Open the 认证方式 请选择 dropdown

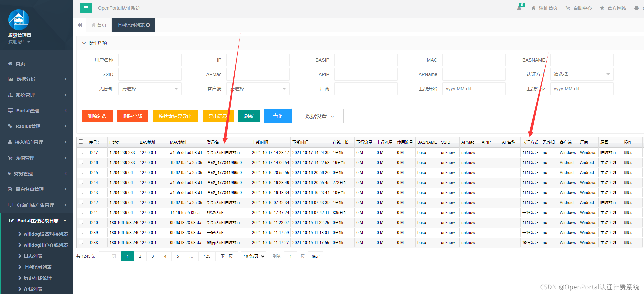click(x=582, y=74)
